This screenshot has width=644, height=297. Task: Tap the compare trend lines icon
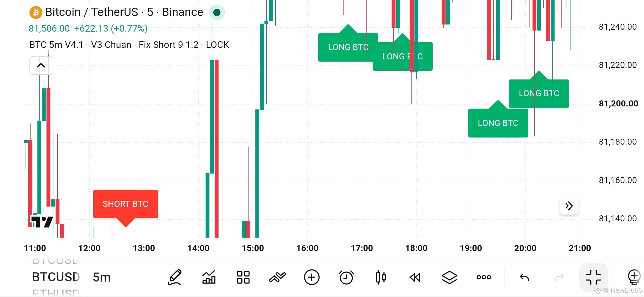click(x=277, y=277)
